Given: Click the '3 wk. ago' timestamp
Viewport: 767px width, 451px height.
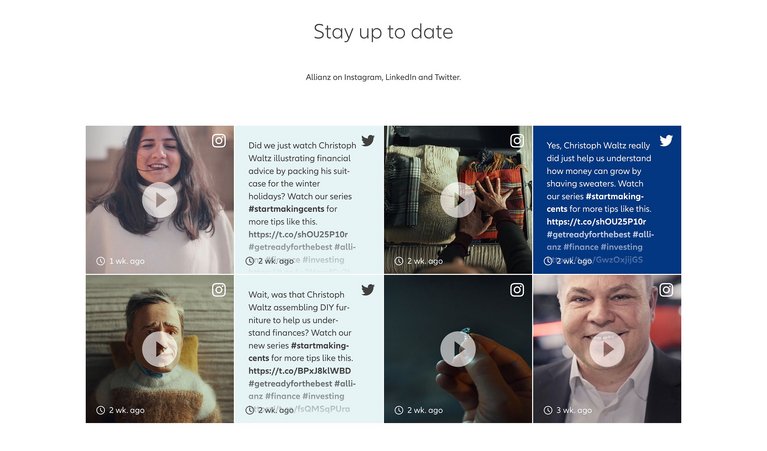Looking at the screenshot, I should pyautogui.click(x=574, y=410).
